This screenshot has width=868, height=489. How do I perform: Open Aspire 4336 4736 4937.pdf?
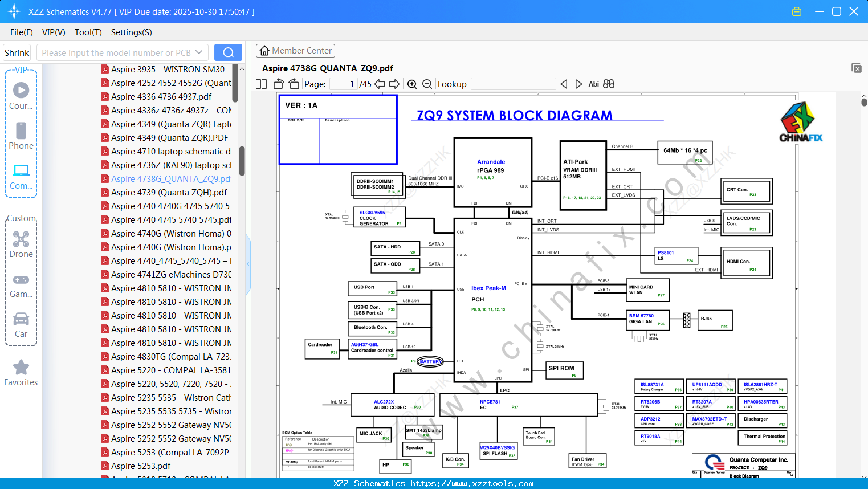coord(161,96)
